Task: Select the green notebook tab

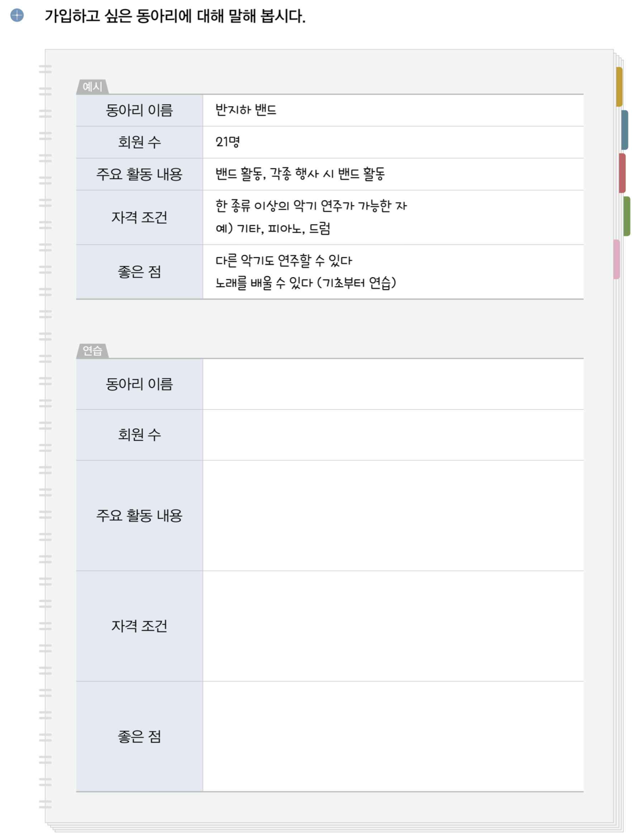Action: click(626, 216)
